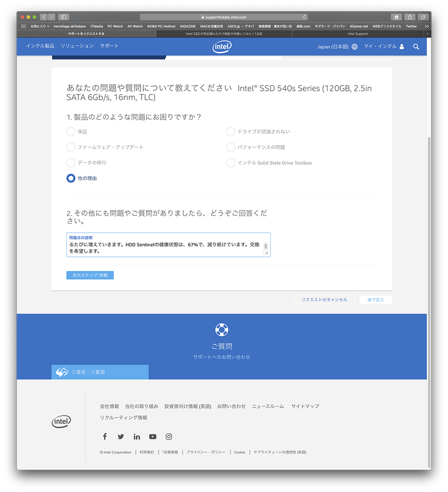Click the lifebuoy support icon

coord(222,329)
